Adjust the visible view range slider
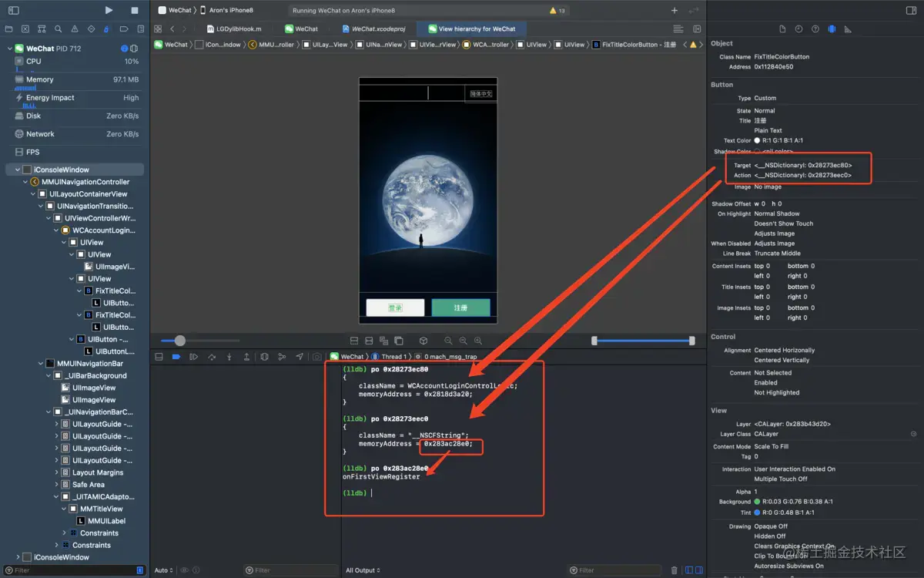Screen dimensions: 924x578 [643, 341]
